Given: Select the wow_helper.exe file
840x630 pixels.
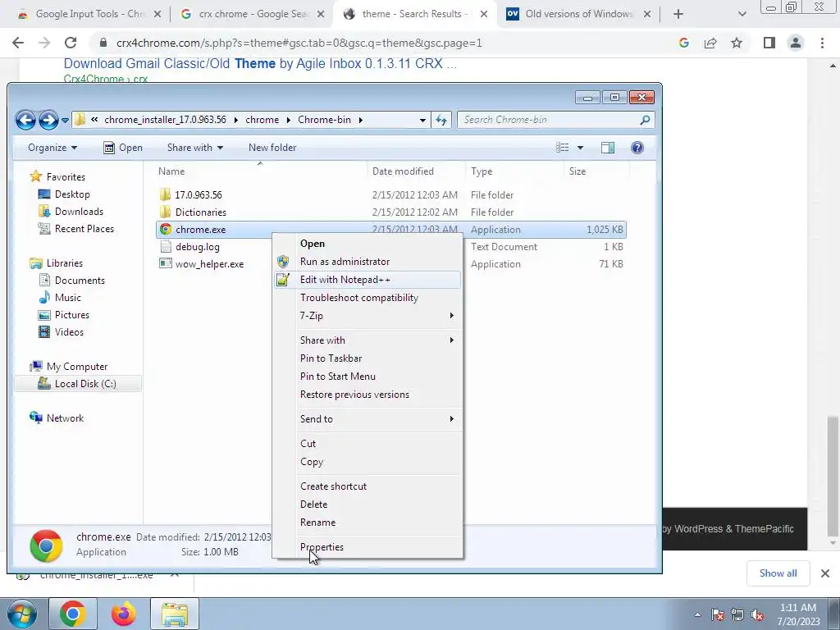Looking at the screenshot, I should tap(209, 264).
